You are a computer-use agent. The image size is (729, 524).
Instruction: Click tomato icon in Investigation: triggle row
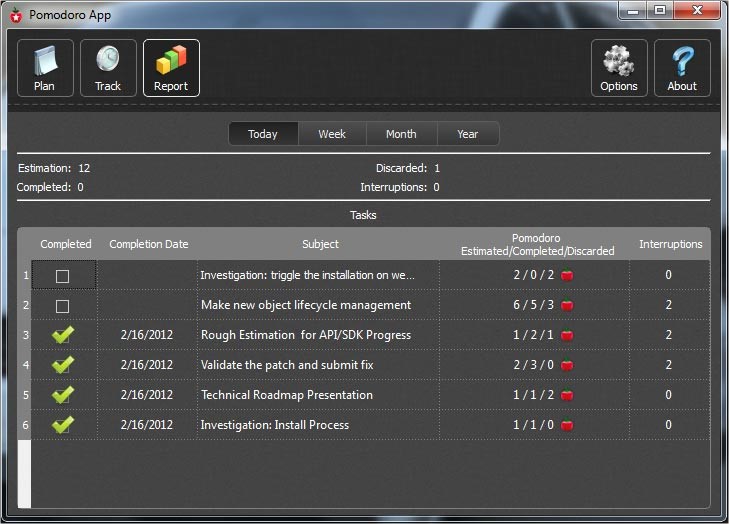(x=567, y=275)
